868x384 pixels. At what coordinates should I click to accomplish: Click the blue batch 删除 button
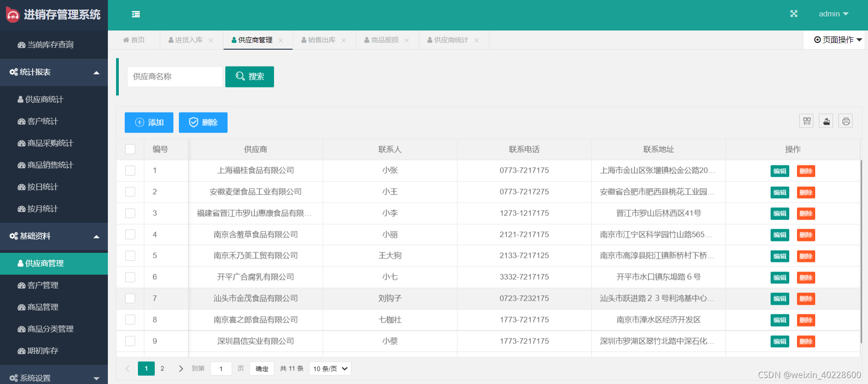click(x=203, y=123)
